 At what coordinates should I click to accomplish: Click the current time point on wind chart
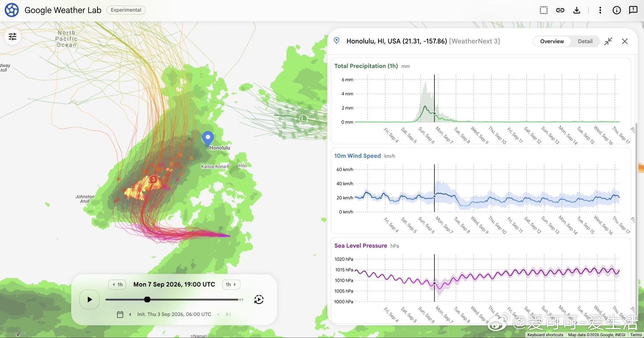click(x=435, y=197)
